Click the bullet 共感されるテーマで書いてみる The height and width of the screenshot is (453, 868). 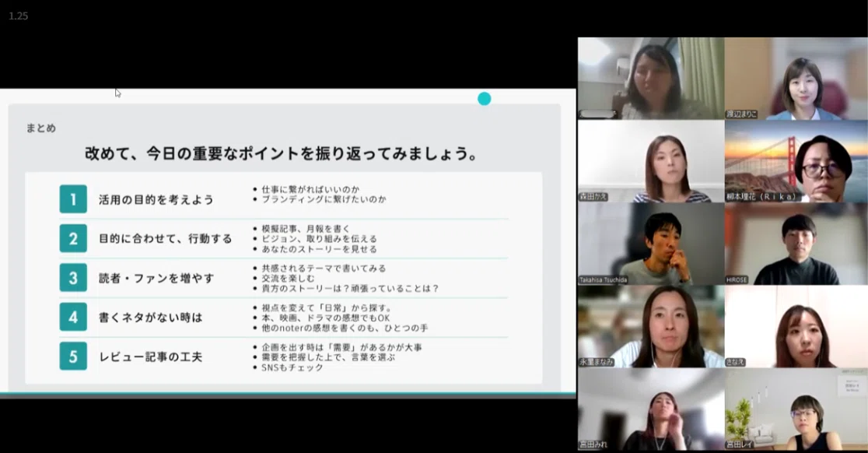tap(324, 269)
